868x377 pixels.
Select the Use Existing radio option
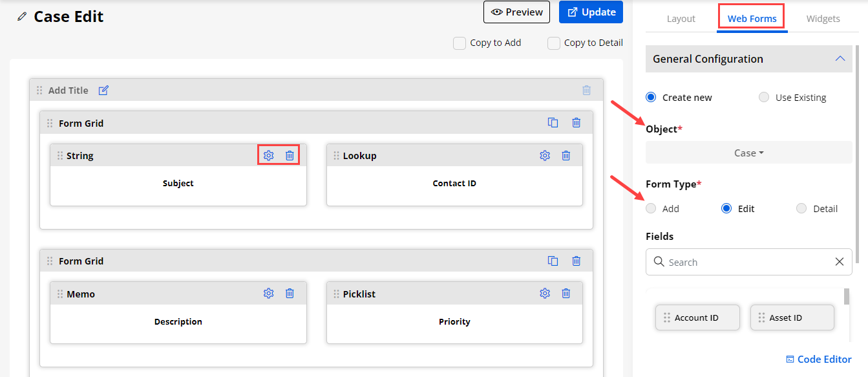(x=764, y=98)
